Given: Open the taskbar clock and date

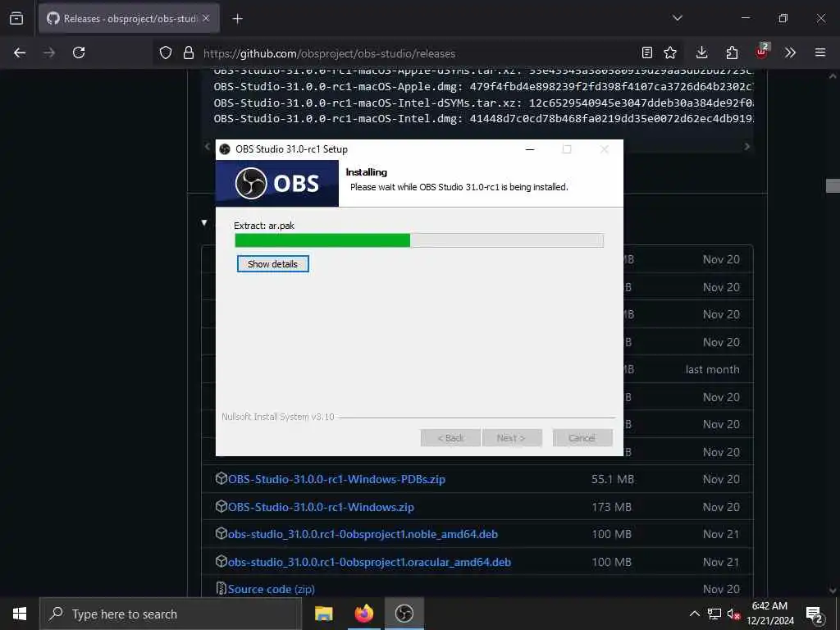Looking at the screenshot, I should tap(769, 614).
